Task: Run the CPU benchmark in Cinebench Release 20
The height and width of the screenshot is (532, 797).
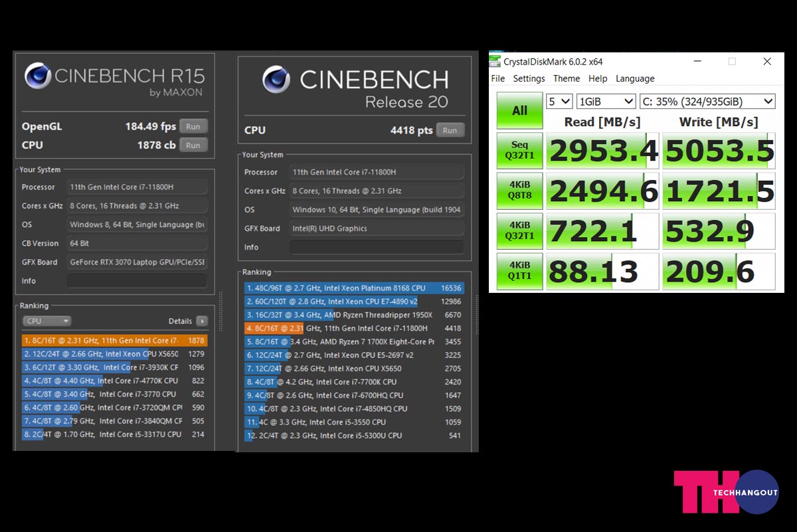Action: click(x=450, y=130)
